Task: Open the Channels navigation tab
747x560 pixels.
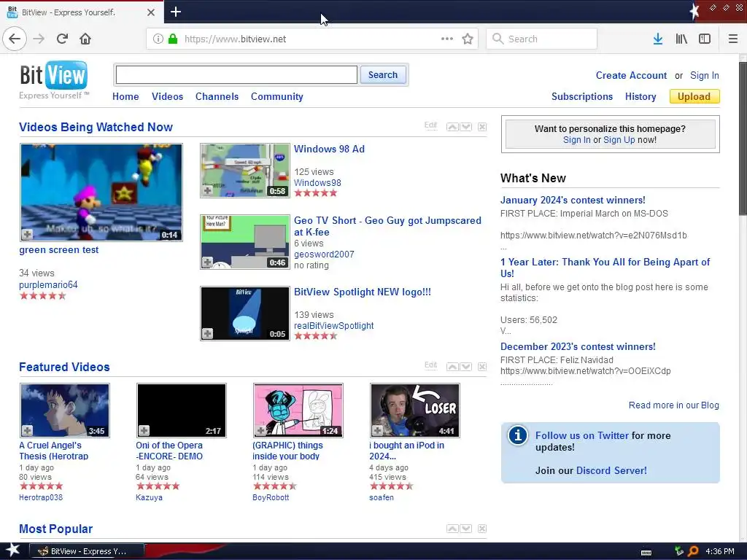Action: click(217, 96)
